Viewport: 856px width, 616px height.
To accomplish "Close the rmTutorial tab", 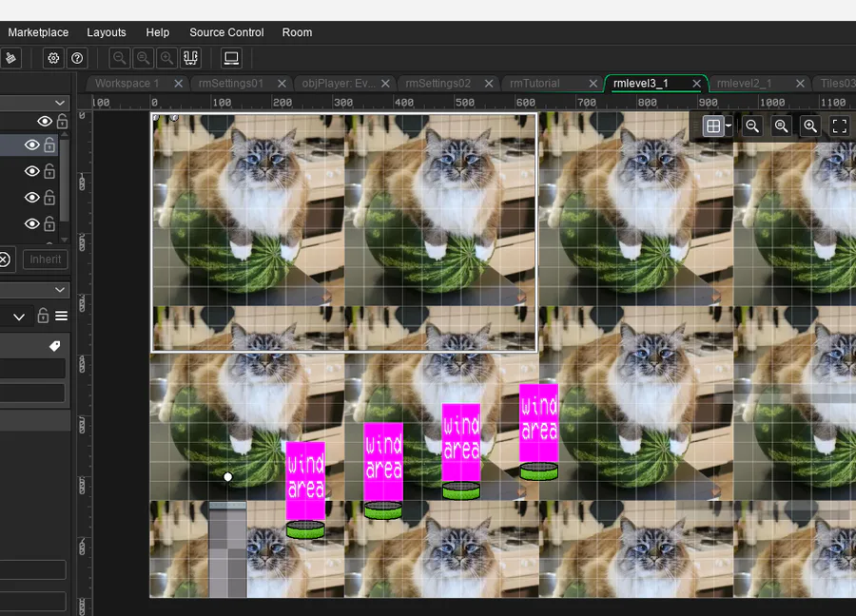I will point(593,84).
